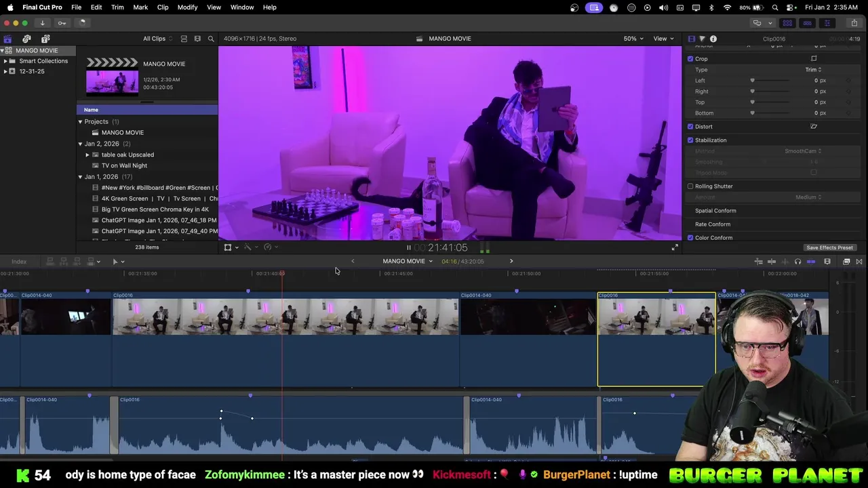This screenshot has width=868, height=488.
Task: Toggle Timeline visibility button in toolbar
Action: pos(807,22)
